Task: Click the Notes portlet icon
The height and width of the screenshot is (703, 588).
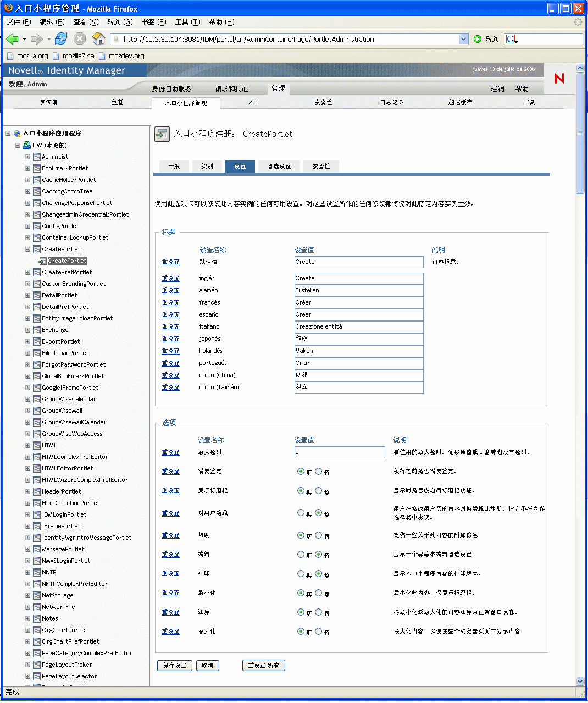Action: click(37, 618)
